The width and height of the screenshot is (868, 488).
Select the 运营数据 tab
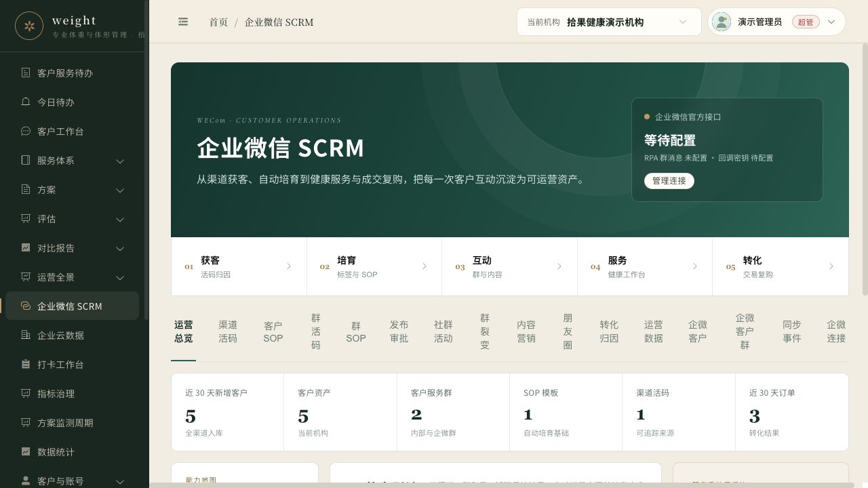(x=654, y=331)
